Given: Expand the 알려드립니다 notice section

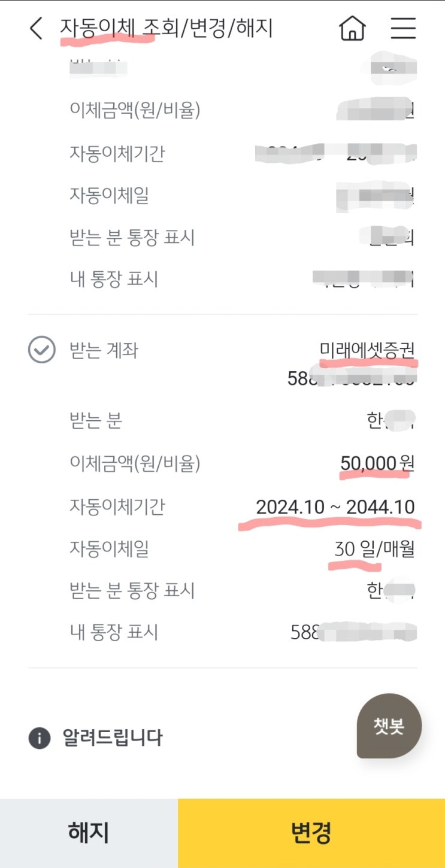Looking at the screenshot, I should coord(113,738).
